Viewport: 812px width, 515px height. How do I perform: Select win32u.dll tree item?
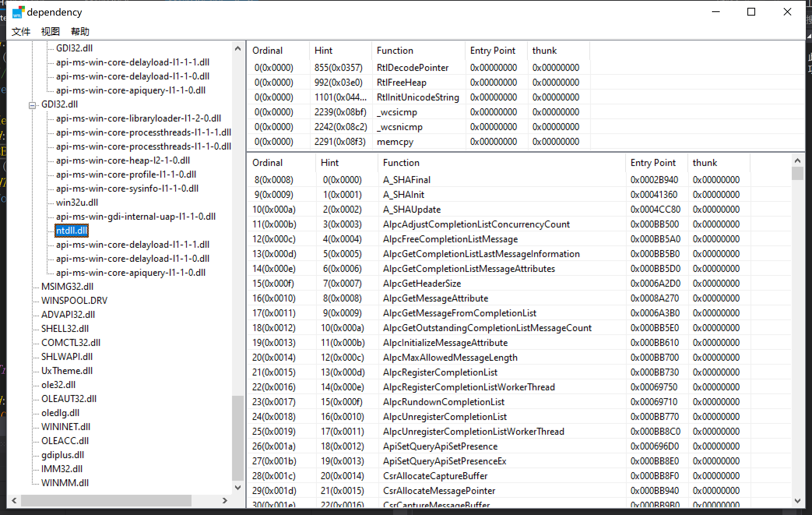[77, 203]
